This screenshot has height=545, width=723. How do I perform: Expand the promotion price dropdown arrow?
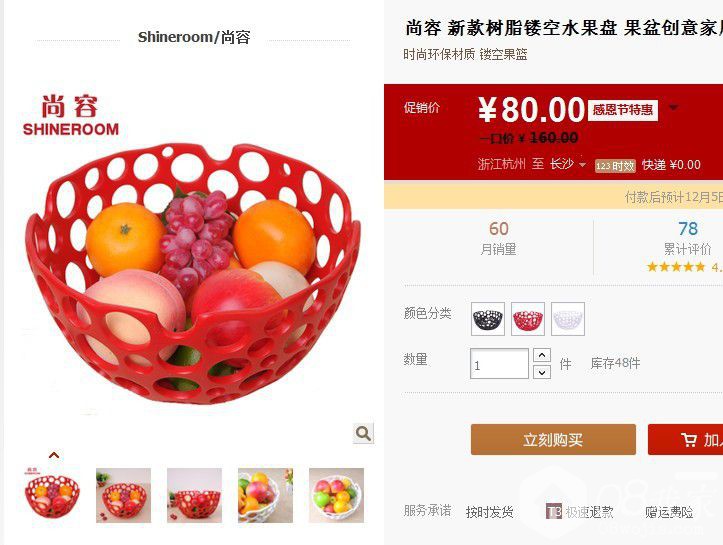tap(674, 107)
